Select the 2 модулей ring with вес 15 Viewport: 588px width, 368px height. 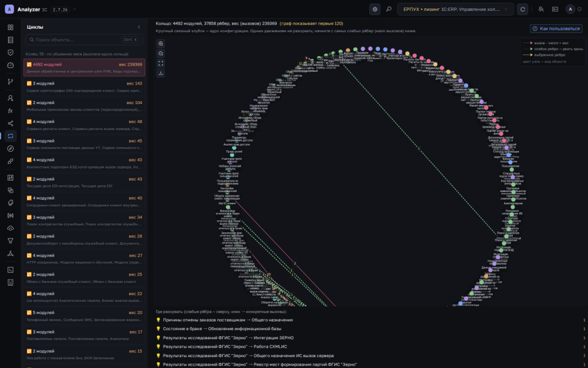(84, 354)
